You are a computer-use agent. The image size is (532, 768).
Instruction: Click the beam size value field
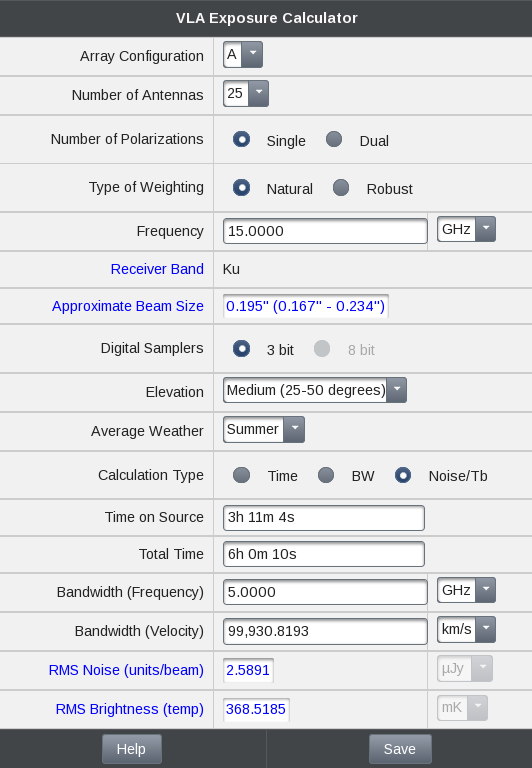click(306, 306)
